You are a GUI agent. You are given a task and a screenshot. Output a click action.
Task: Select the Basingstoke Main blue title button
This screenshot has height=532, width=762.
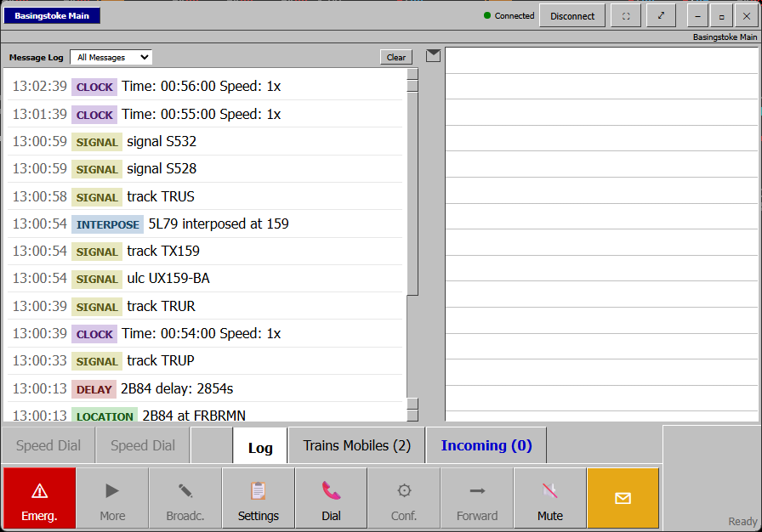(52, 15)
